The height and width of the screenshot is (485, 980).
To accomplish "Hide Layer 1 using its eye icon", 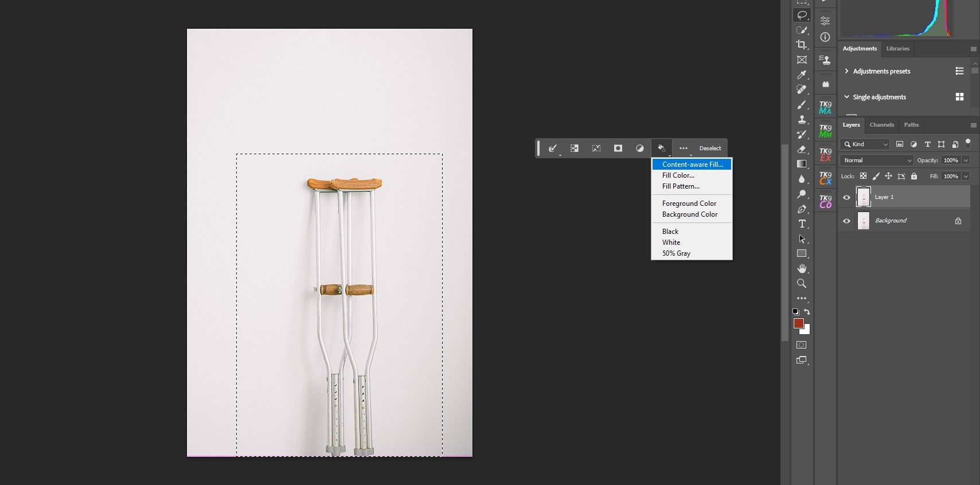I will pyautogui.click(x=846, y=197).
